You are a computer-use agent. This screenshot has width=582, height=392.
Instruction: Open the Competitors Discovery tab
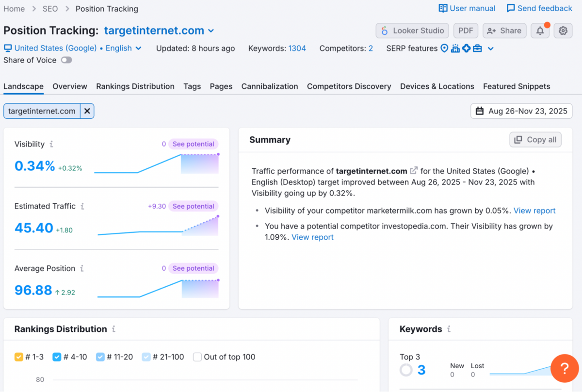pyautogui.click(x=349, y=86)
